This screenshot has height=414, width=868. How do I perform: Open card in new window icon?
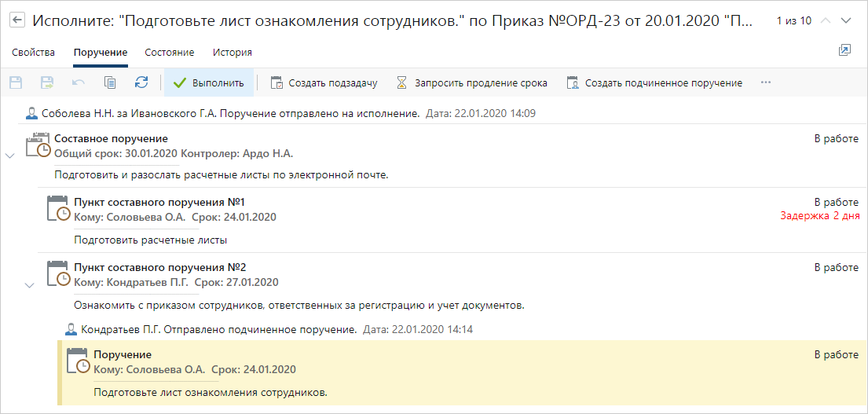(844, 51)
